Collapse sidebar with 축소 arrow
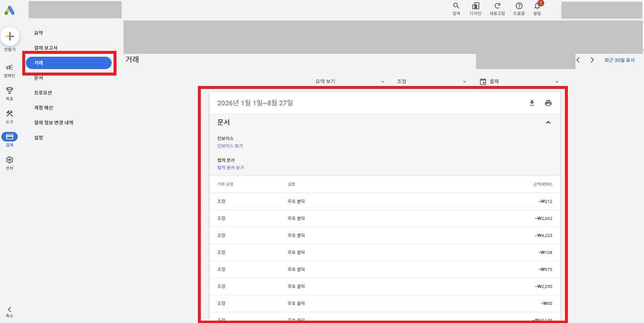Image resolution: width=644 pixels, height=323 pixels. (x=9, y=310)
